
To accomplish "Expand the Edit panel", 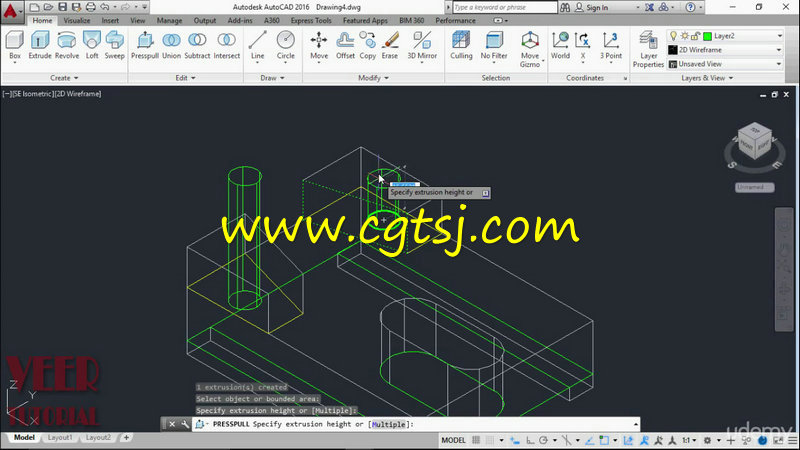I will 185,78.
